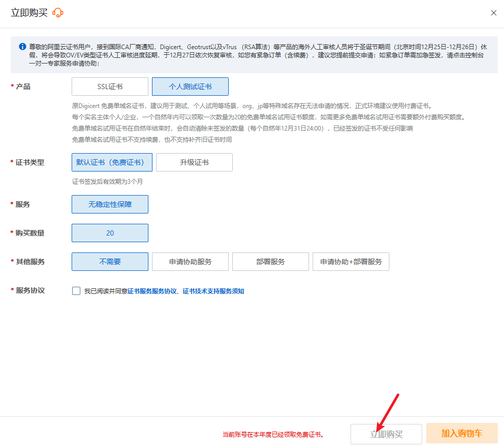Pick the 部署服务 option
The image size is (504, 447).
click(270, 262)
